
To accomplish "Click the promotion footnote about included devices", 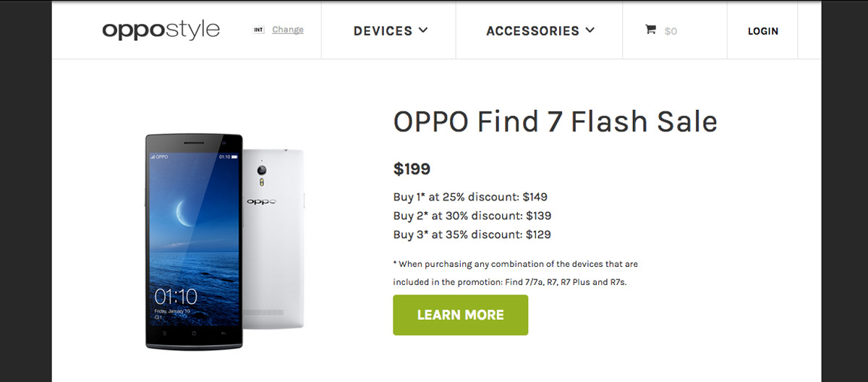I will pos(515,273).
